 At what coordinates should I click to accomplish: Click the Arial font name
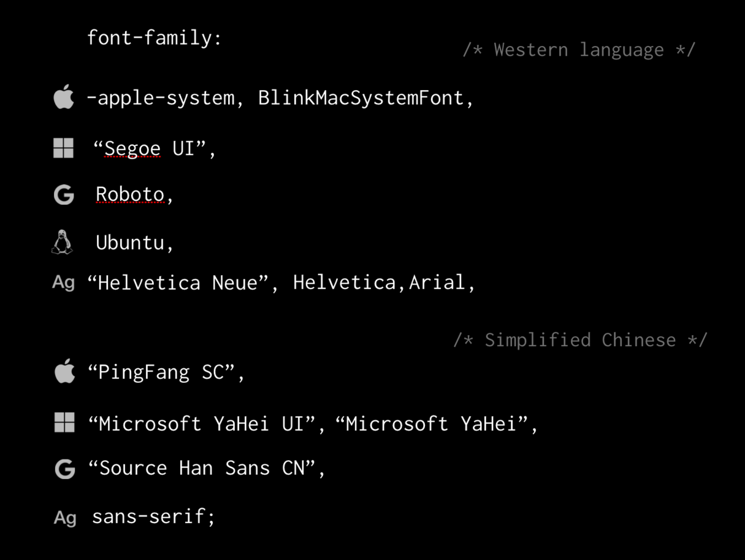point(437,282)
